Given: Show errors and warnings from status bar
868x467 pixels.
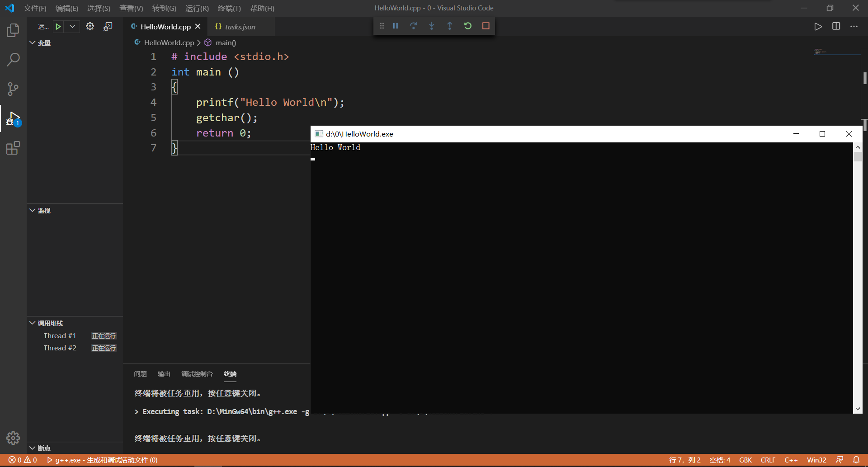Looking at the screenshot, I should 23,460.
